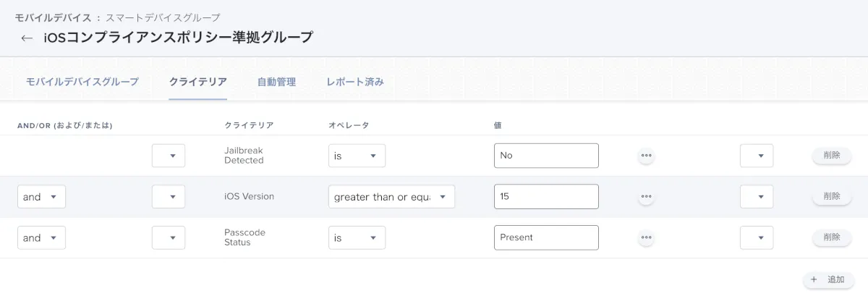
Task: Open the 'greater than or equal' operator dropdown
Action: 391,197
